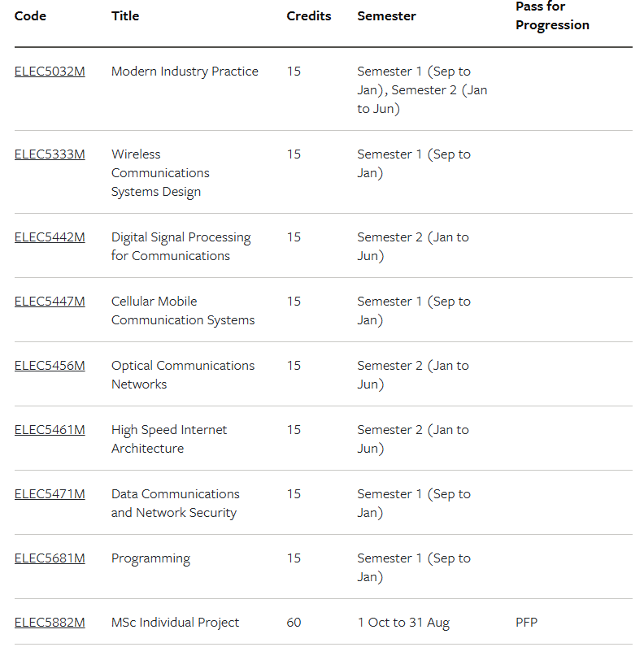Select the 1 Oct to 31 Aug text

[403, 623]
